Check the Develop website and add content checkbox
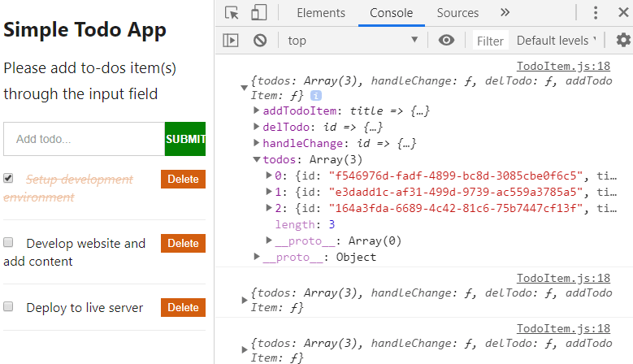Screen dimensions: 633x364 [8, 242]
